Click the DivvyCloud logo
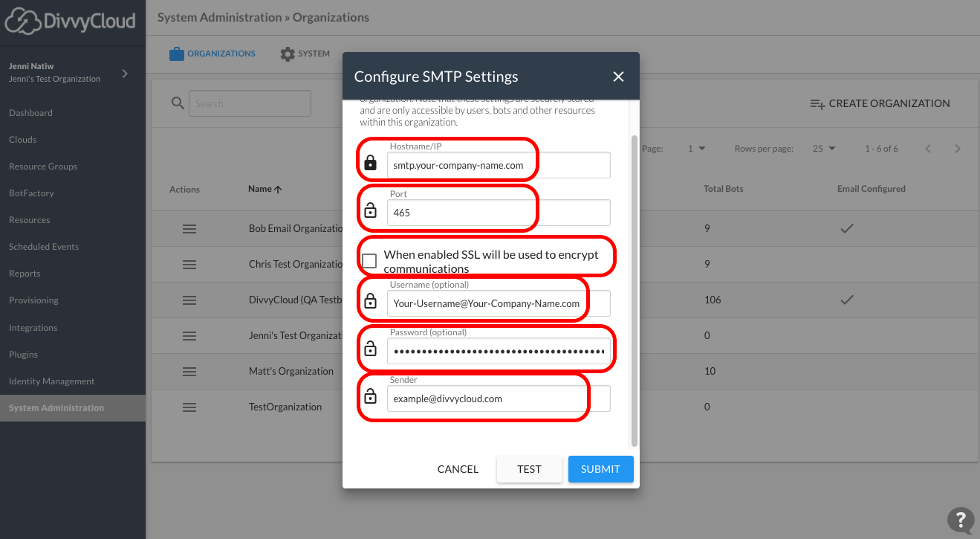 tap(71, 21)
